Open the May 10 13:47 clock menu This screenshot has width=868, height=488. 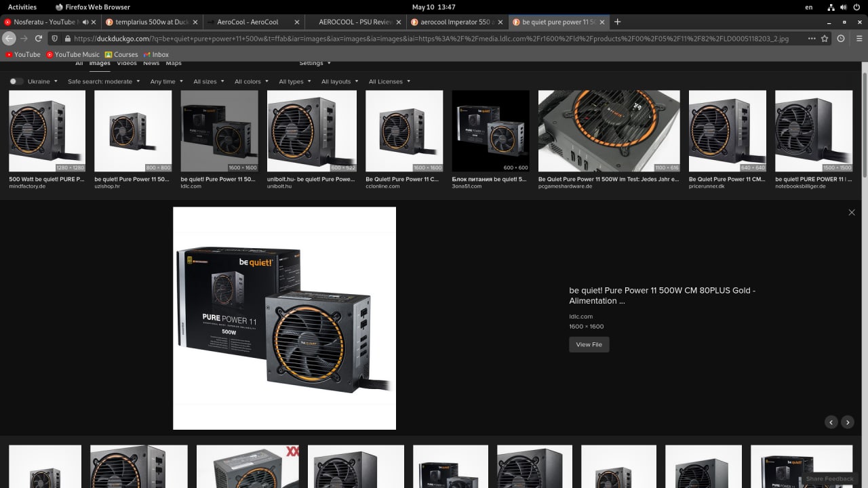[434, 7]
